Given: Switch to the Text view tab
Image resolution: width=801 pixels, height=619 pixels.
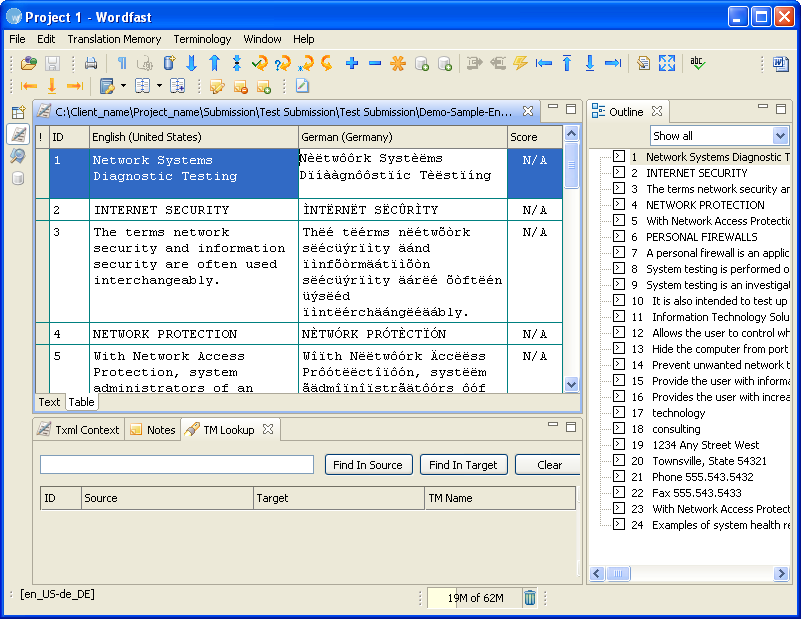Looking at the screenshot, I should 49,402.
